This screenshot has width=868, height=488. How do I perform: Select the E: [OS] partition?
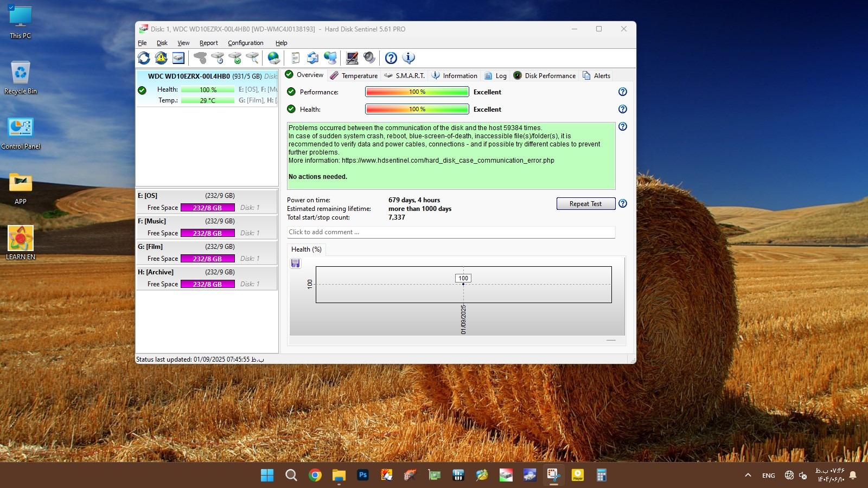[x=207, y=201]
